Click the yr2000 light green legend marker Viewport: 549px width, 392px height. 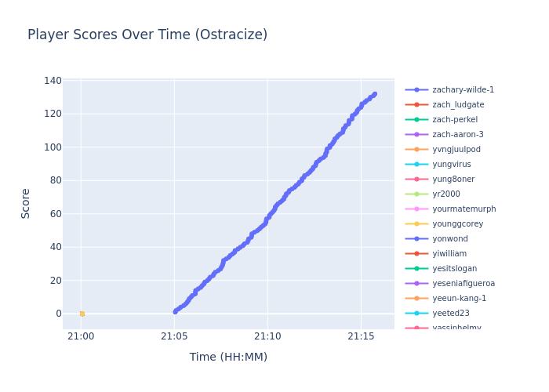pyautogui.click(x=416, y=194)
